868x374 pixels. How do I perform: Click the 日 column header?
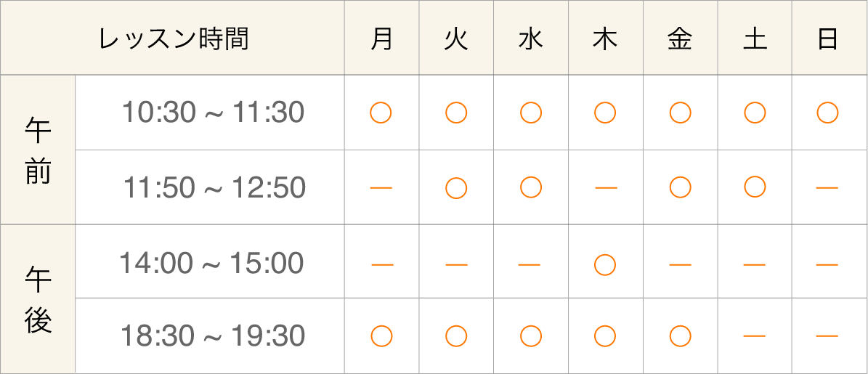click(827, 38)
